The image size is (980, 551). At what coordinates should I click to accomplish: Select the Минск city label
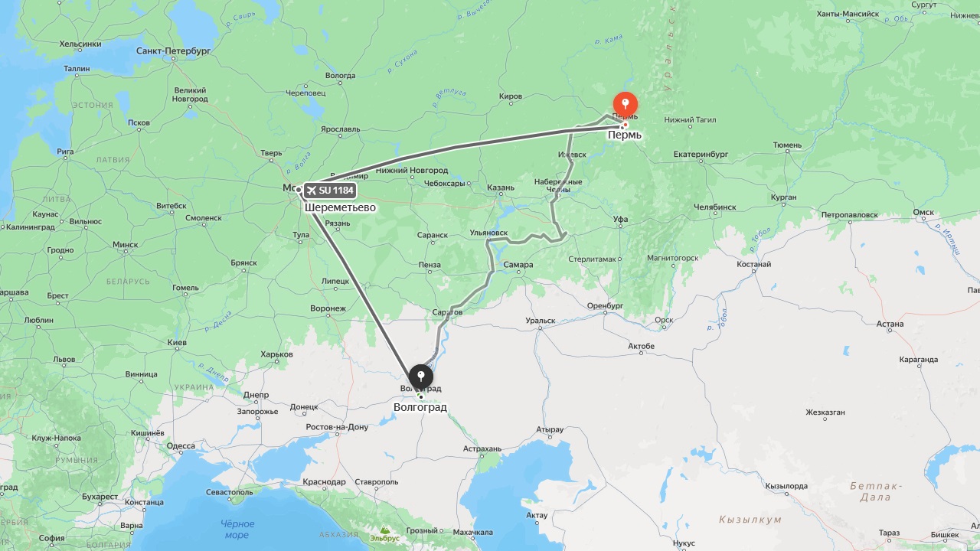126,245
